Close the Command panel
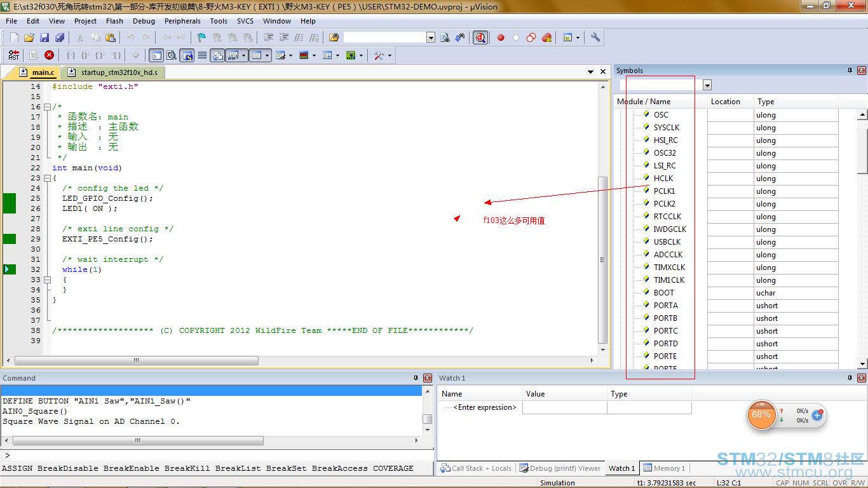This screenshot has width=868, height=488. 428,378
